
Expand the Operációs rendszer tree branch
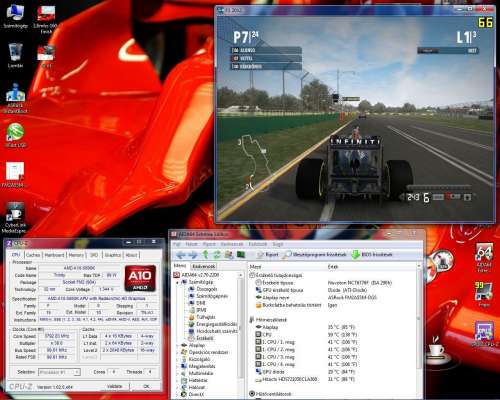click(177, 352)
